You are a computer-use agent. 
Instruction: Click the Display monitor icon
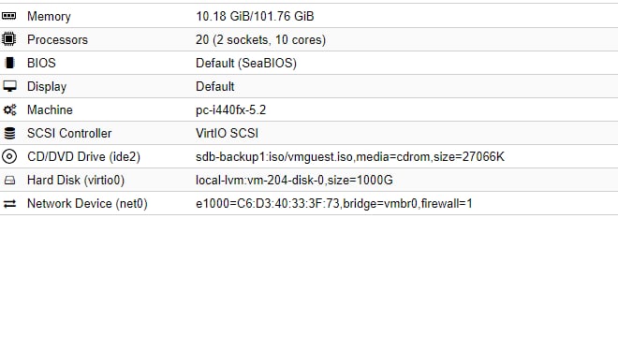pos(9,86)
